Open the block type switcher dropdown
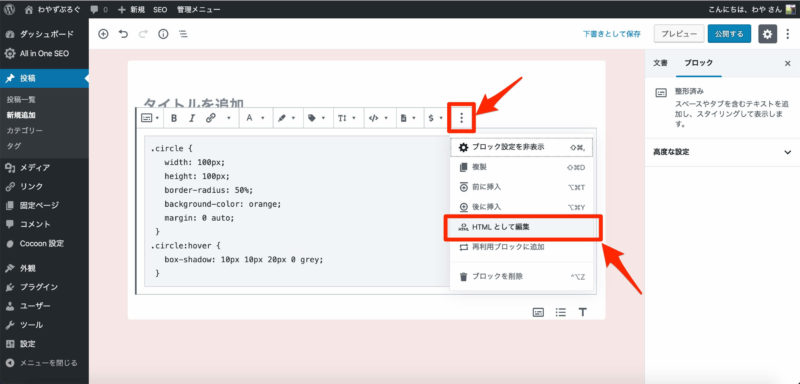The height and width of the screenshot is (384, 800). [150, 118]
